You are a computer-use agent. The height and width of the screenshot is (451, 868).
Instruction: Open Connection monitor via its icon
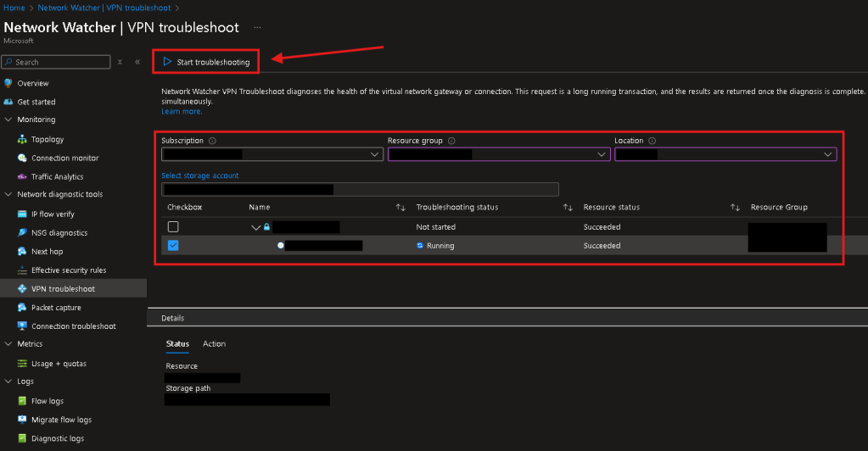pos(23,158)
